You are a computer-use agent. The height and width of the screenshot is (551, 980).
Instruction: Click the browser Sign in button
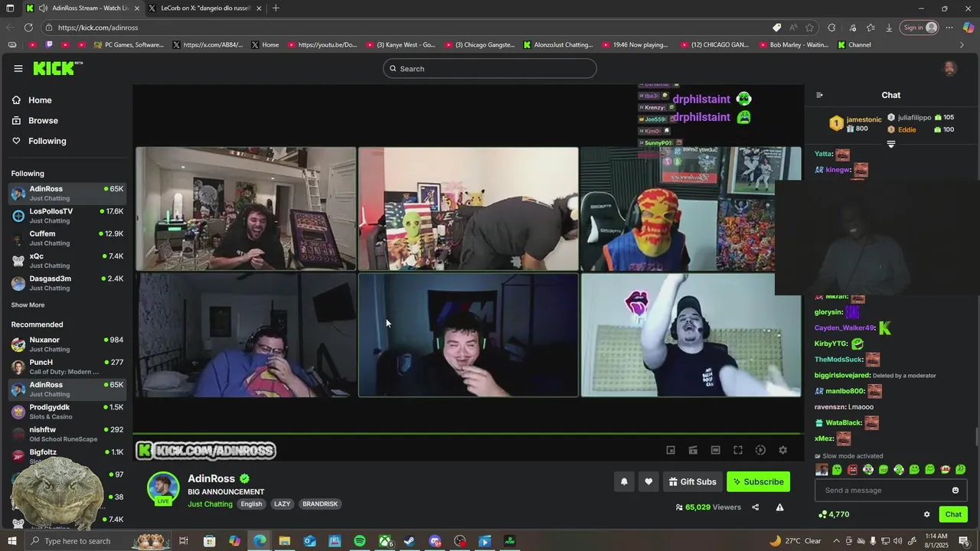(919, 28)
